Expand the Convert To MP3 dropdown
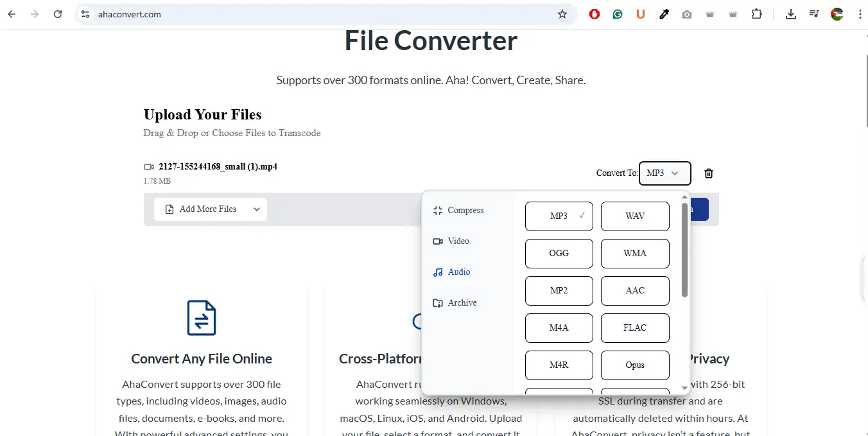The height and width of the screenshot is (436, 868). (x=664, y=173)
